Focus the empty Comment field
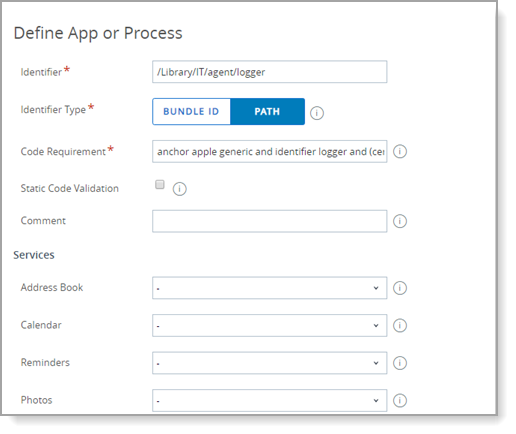 269,221
